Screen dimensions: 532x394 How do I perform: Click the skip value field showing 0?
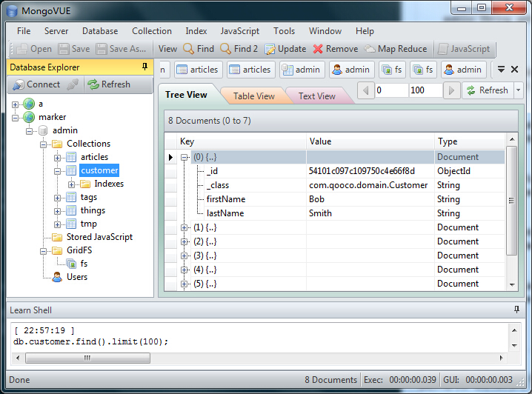tap(391, 90)
